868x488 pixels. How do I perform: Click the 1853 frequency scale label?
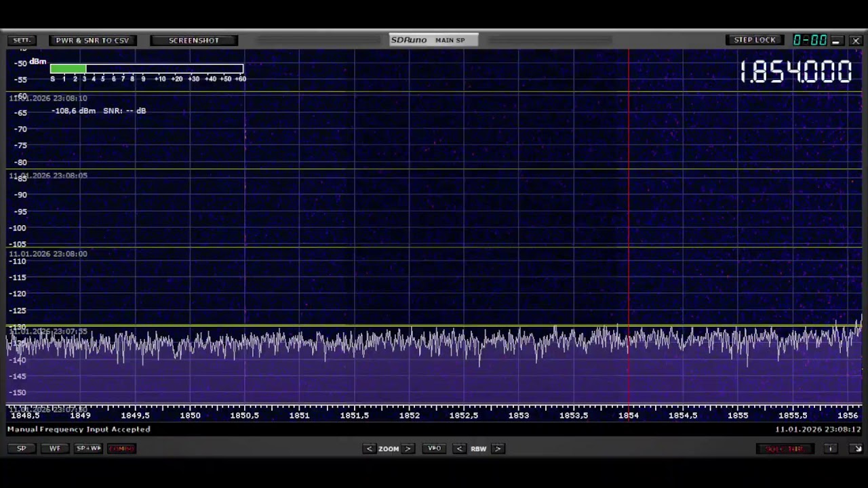click(519, 415)
